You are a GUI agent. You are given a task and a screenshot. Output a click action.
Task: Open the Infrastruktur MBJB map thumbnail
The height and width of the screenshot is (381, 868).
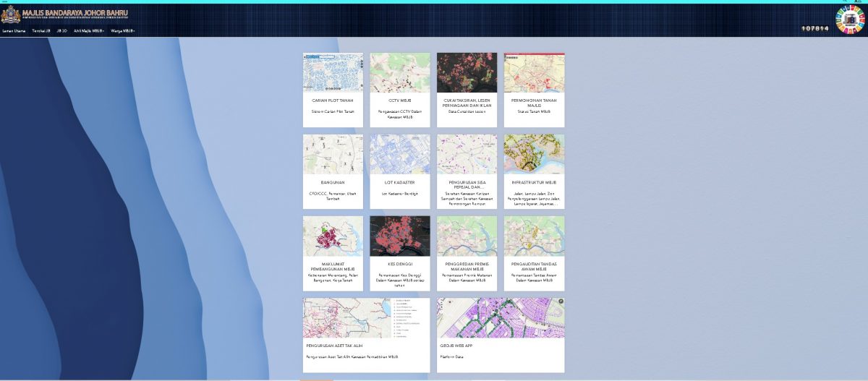coord(534,155)
